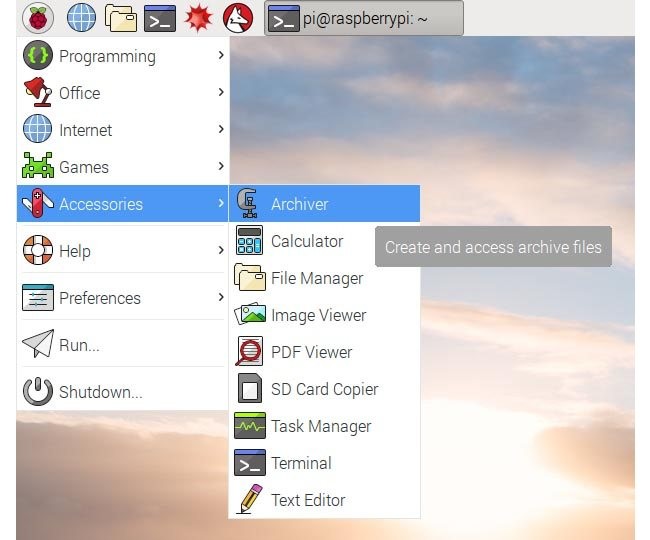Launch Terminal from Accessories submenu
Image resolution: width=650 pixels, height=540 pixels.
[x=324, y=463]
